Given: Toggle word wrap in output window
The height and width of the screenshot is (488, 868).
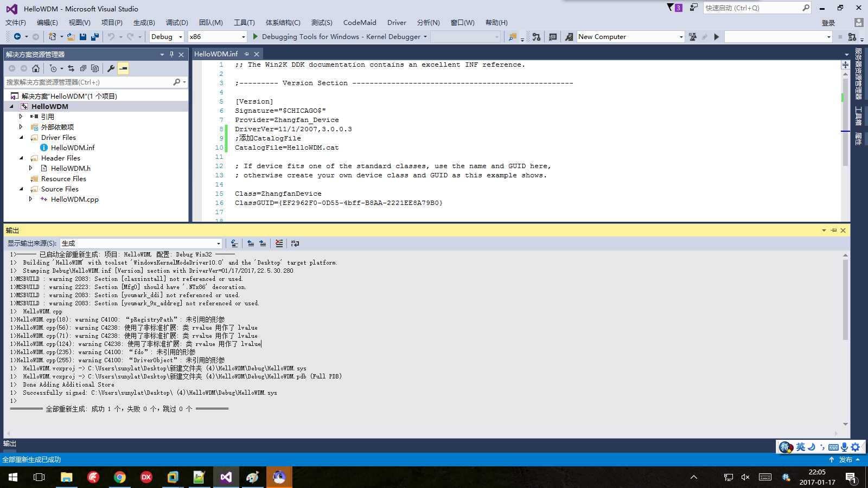Looking at the screenshot, I should [x=295, y=243].
